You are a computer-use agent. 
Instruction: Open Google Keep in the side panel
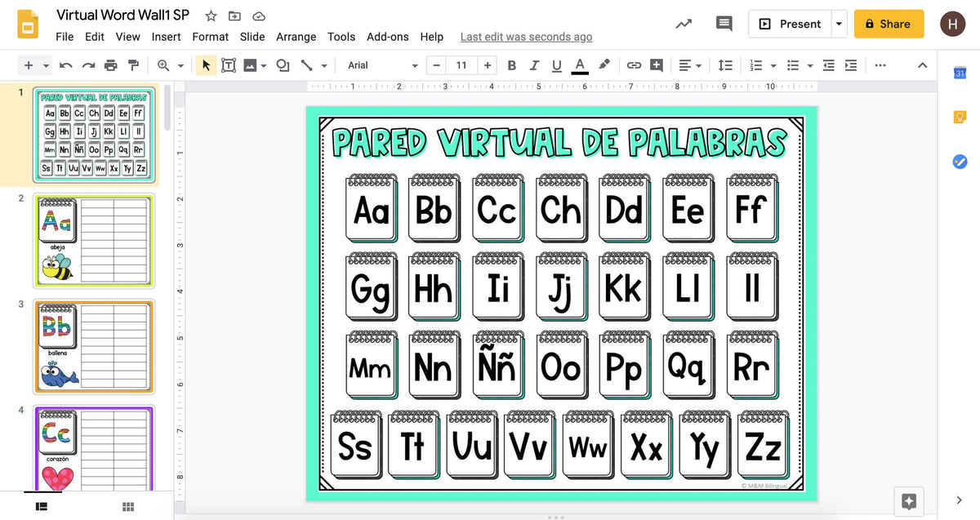(x=960, y=117)
